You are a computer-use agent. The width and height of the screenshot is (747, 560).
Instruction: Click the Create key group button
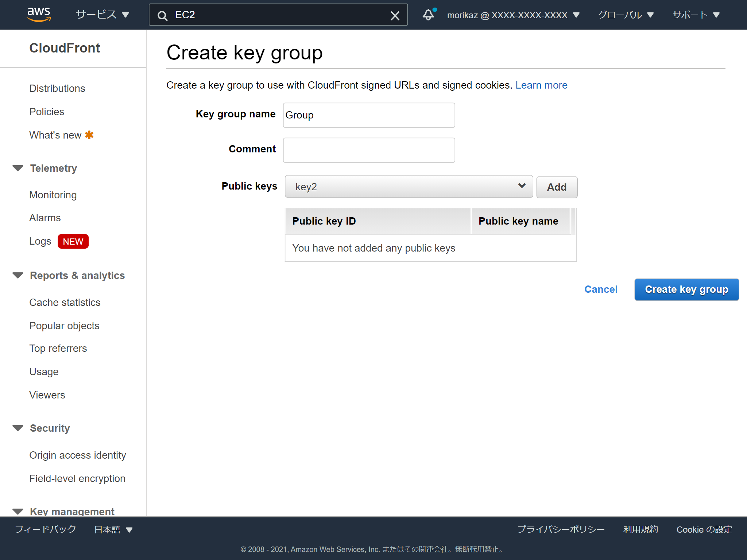tap(686, 289)
